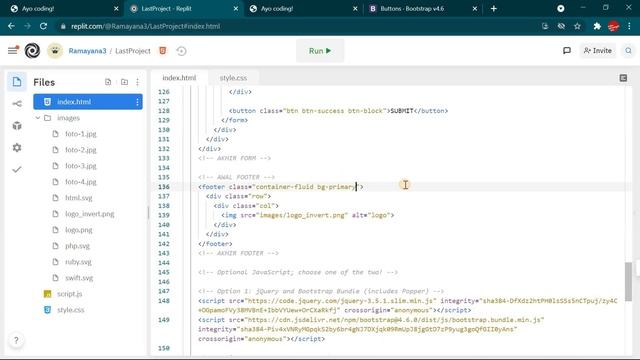Open ruby.svg file
This screenshot has width=640, height=360.
78,262
